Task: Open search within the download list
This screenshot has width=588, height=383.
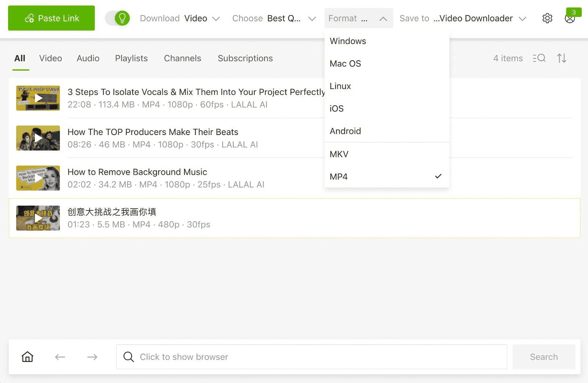Action: point(538,58)
